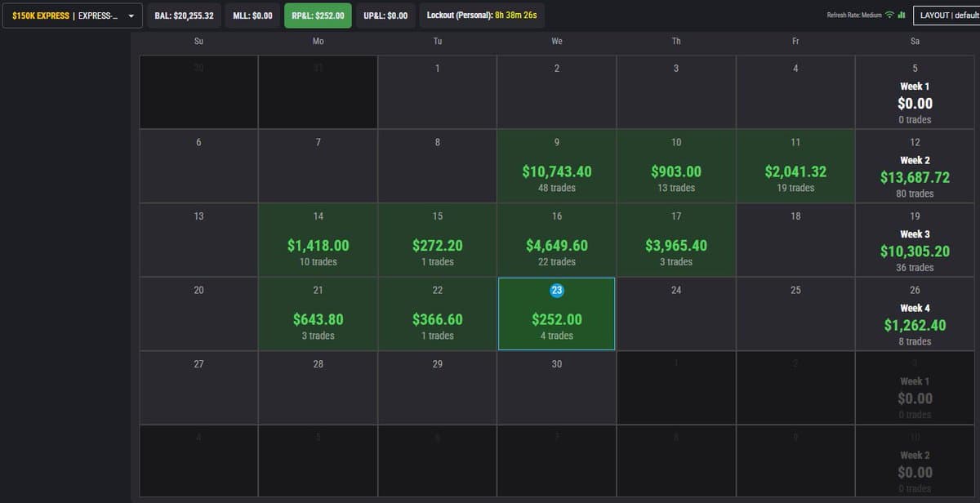980x503 pixels.
Task: Click the MLL $0.00 indicator
Action: pyautogui.click(x=252, y=16)
